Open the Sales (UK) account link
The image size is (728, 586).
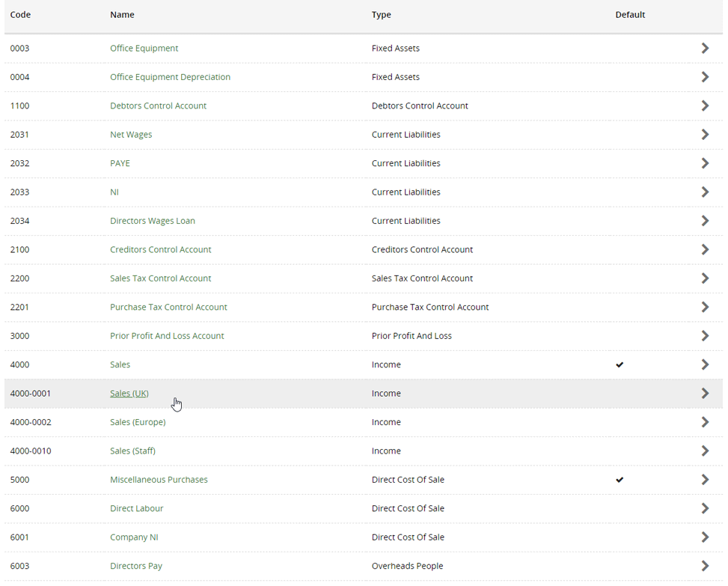[129, 394]
